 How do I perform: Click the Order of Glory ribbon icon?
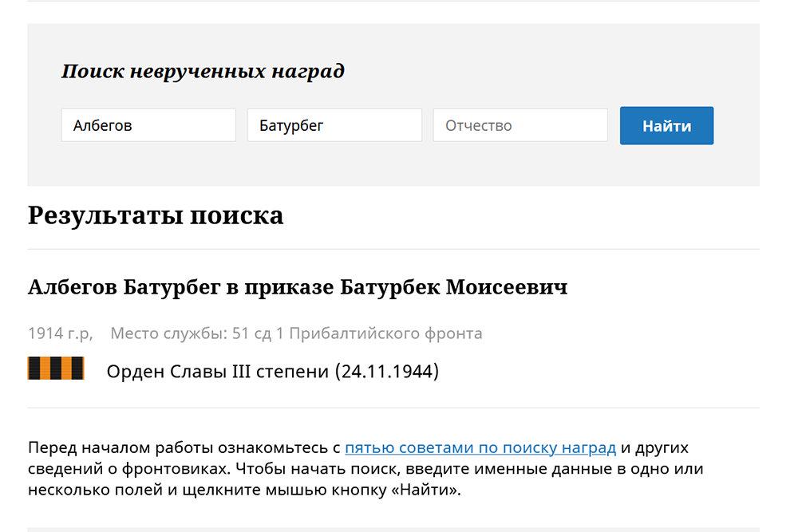pos(56,368)
